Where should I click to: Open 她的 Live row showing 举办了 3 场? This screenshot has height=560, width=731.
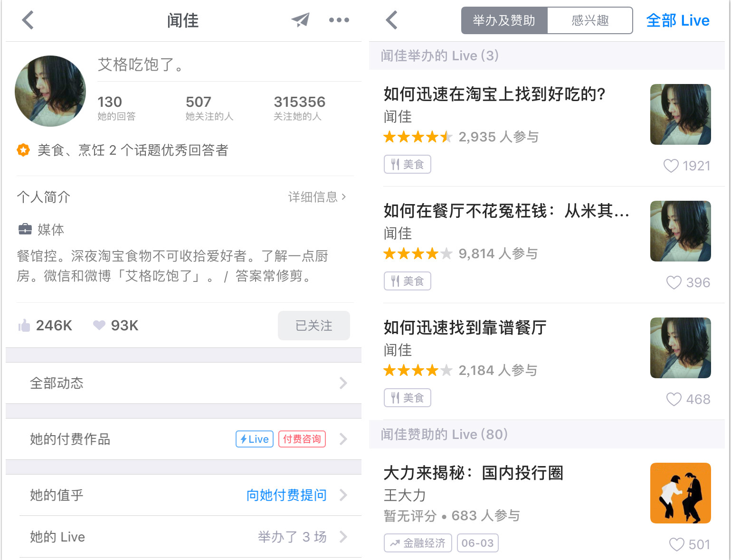pos(190,537)
